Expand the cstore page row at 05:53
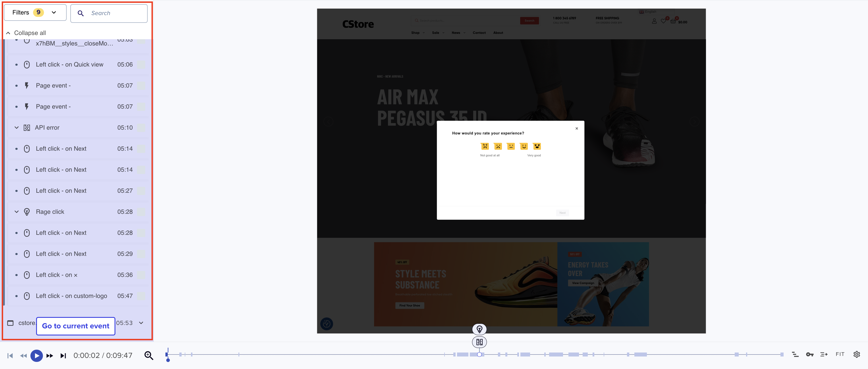This screenshot has width=868, height=369. [141, 323]
